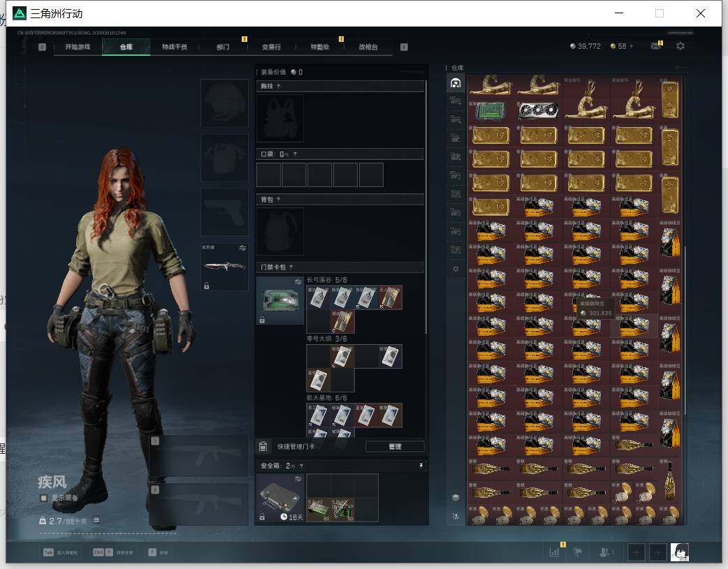The height and width of the screenshot is (569, 728).
Task: Click the right nav arrow key icon
Action: coord(404,47)
